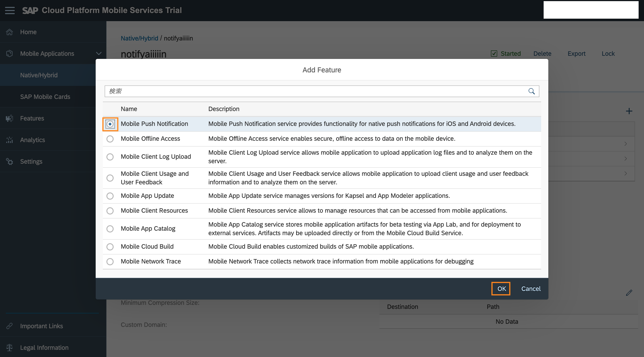This screenshot has height=357, width=644.
Task: Click the Legal Information scales icon
Action: pos(9,348)
